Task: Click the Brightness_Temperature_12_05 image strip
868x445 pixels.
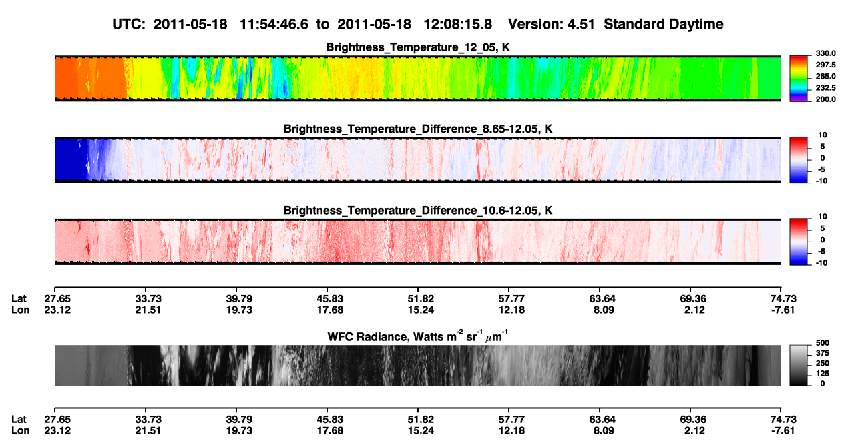Action: click(417, 78)
